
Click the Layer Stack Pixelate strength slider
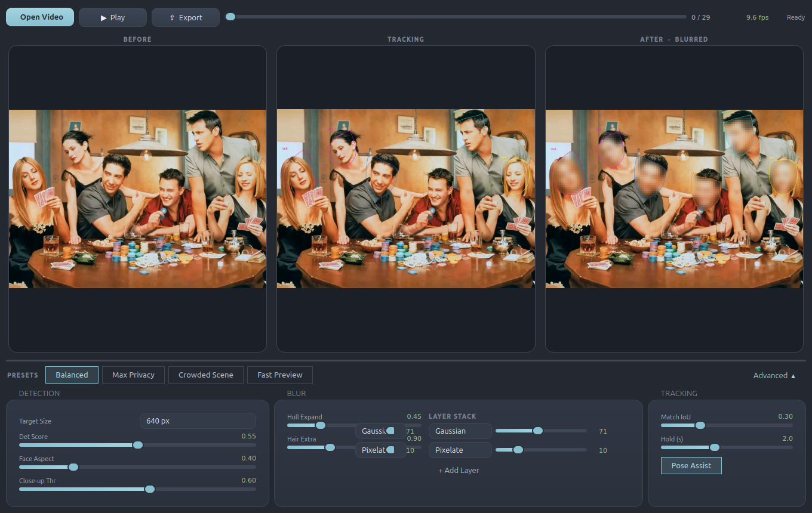[541, 450]
